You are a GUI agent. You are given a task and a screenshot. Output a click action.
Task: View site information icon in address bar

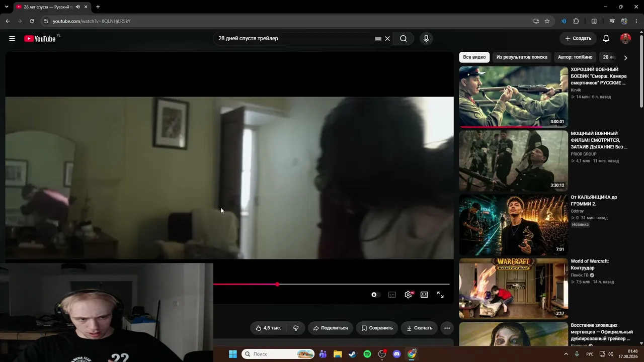pos(46,21)
